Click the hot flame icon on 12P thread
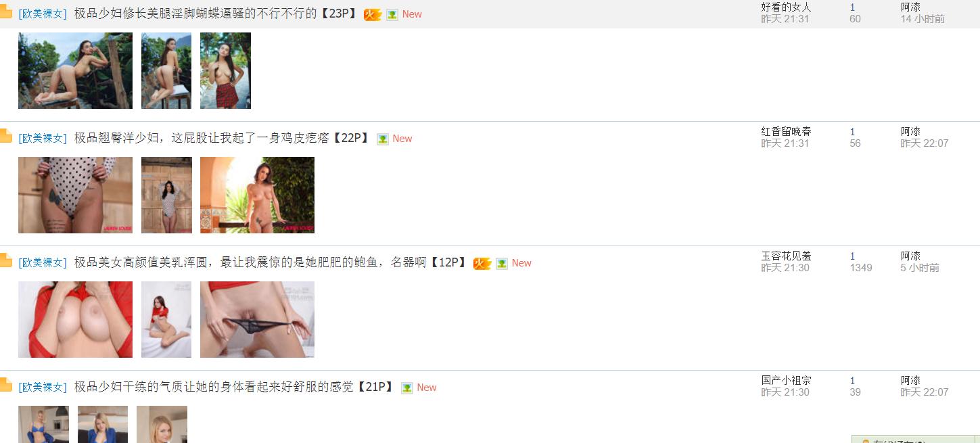Image resolution: width=980 pixels, height=443 pixels. (482, 263)
